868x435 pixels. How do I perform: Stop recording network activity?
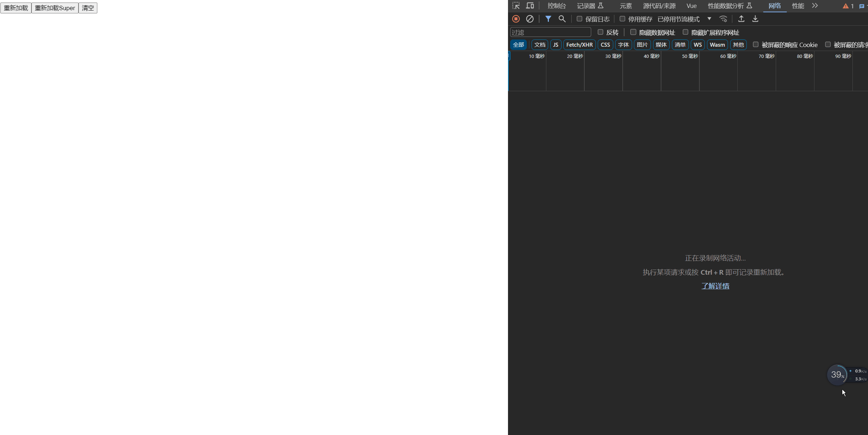(516, 18)
